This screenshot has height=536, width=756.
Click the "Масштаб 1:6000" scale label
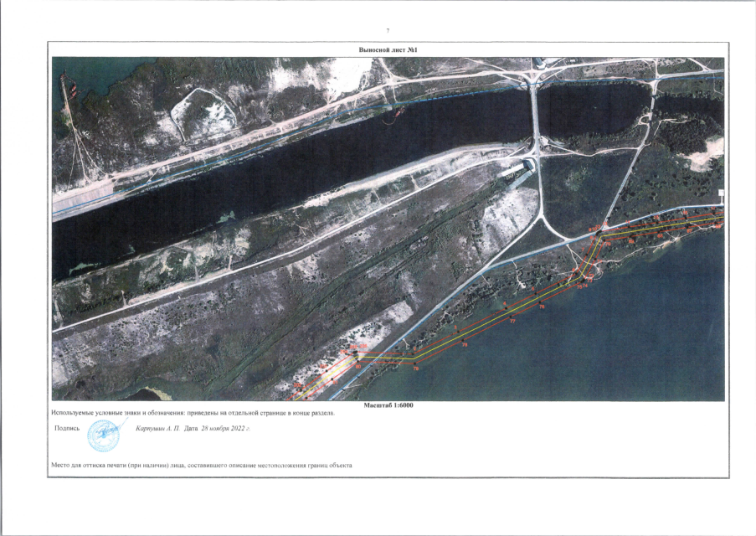coord(388,405)
